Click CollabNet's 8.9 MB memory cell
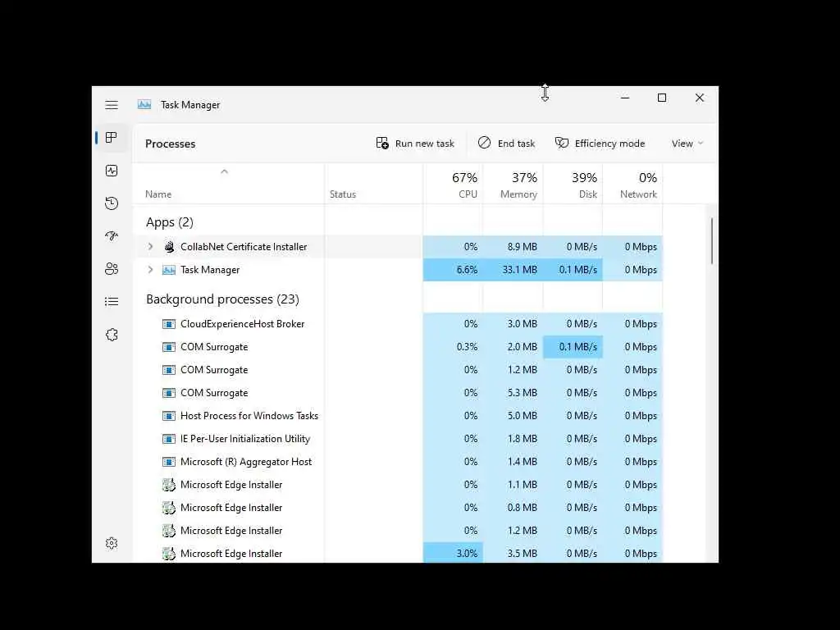 [514, 247]
